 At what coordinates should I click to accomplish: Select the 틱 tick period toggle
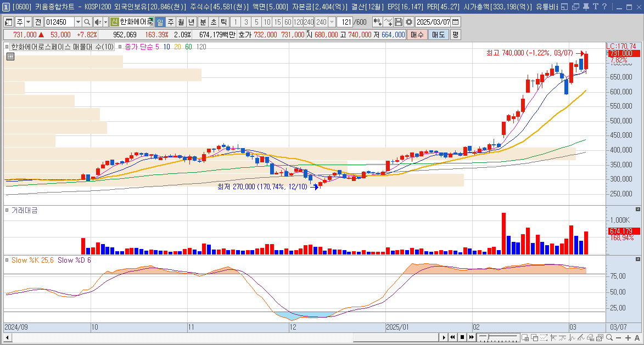pyautogui.click(x=223, y=22)
